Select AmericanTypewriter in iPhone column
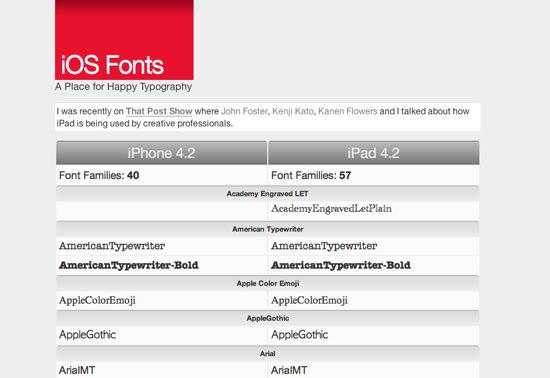 [112, 246]
